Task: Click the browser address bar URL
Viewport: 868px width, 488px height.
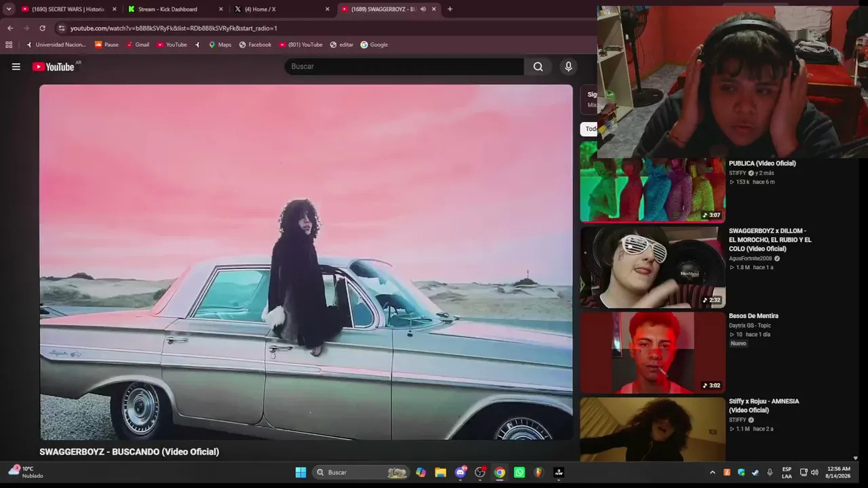Action: pyautogui.click(x=174, y=28)
